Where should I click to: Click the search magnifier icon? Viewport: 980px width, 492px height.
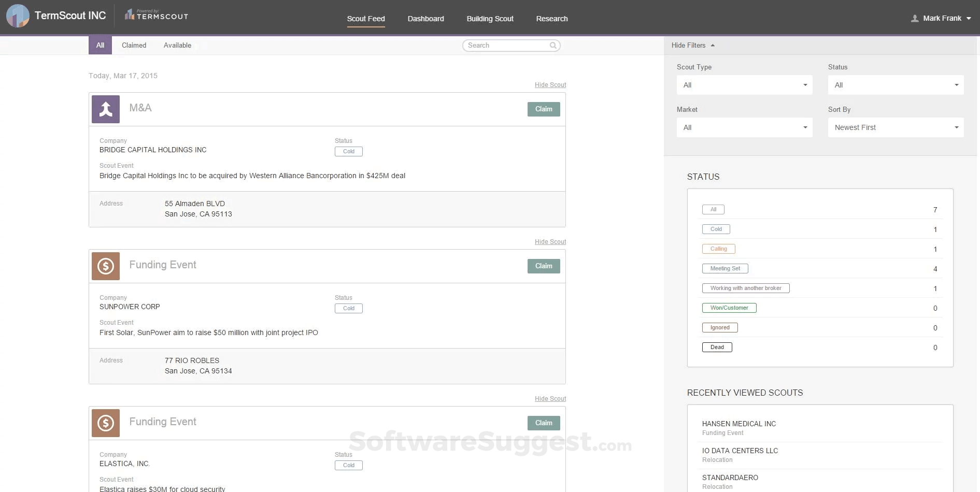click(553, 46)
